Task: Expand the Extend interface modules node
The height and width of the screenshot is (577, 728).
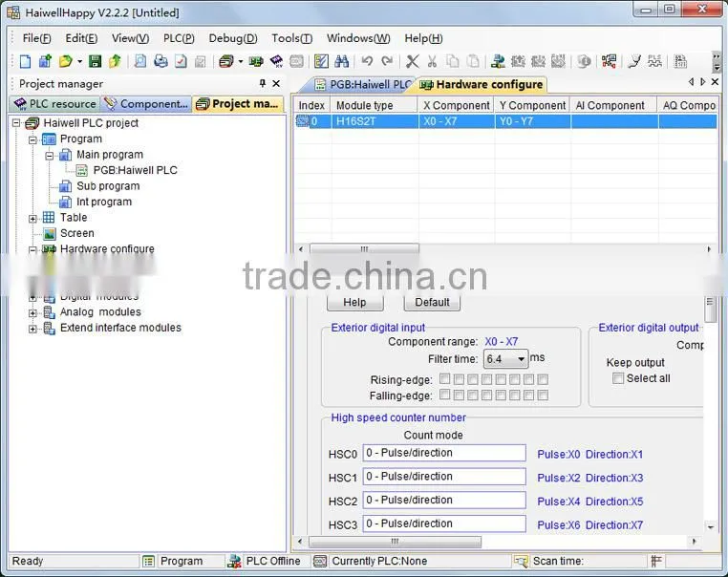Action: [33, 329]
